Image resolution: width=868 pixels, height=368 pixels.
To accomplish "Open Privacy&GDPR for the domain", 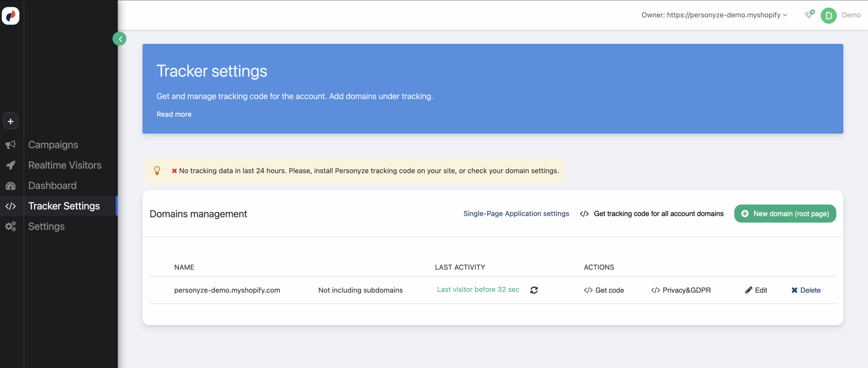I will [681, 290].
